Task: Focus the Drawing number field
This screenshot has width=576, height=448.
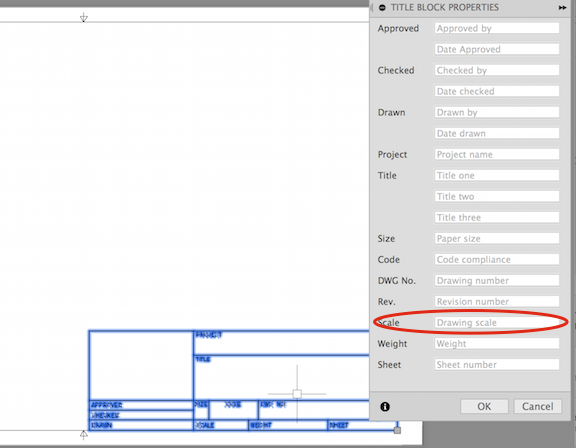Action: coord(497,281)
